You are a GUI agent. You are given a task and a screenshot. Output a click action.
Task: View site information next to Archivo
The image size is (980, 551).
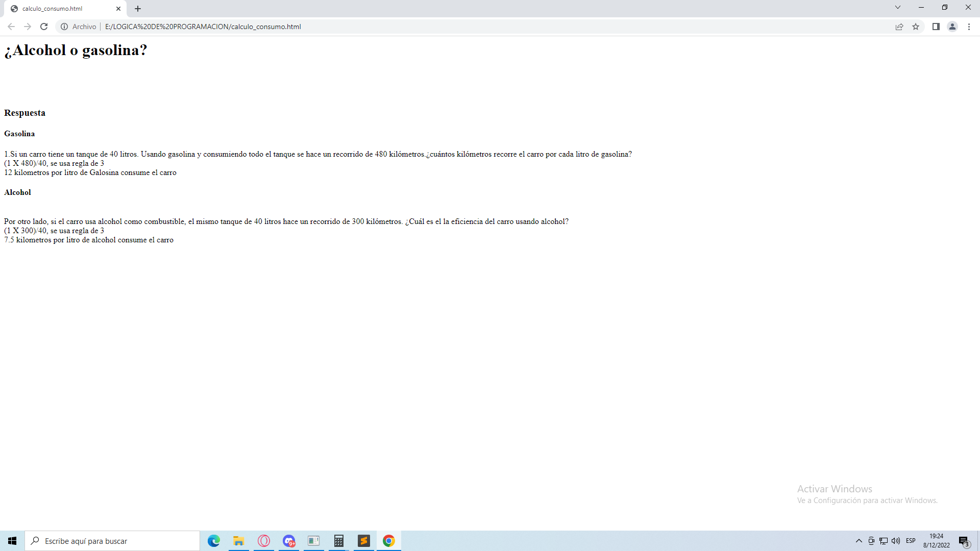click(x=64, y=27)
